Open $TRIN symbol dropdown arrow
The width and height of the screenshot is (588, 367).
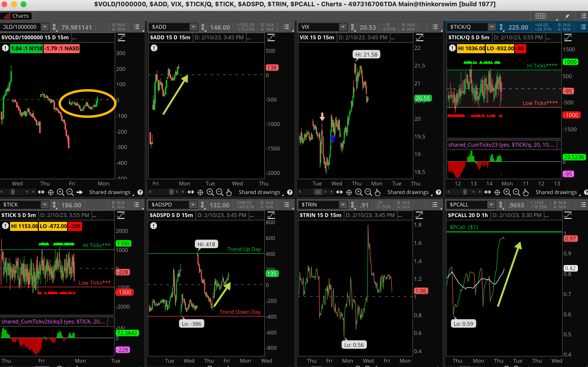343,205
